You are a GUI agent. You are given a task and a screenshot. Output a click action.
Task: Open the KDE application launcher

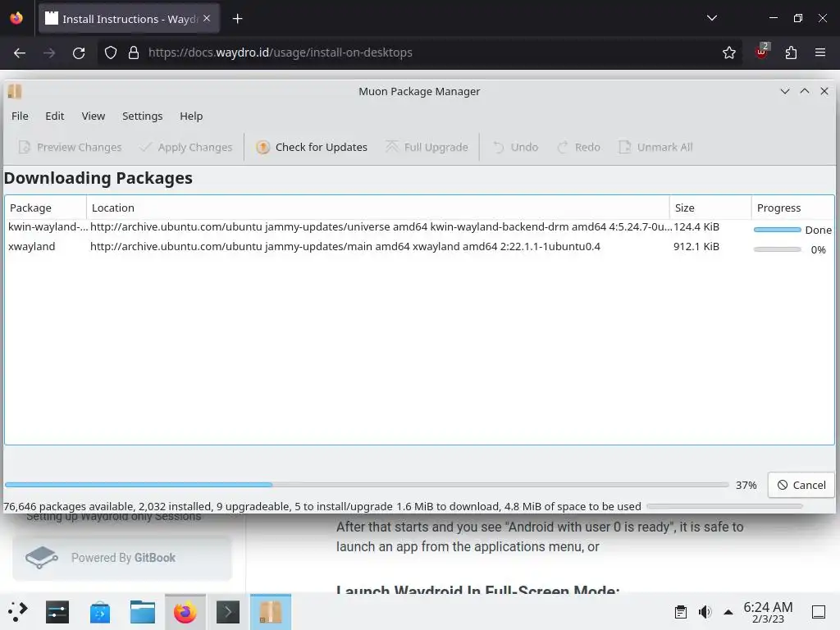(x=18, y=612)
